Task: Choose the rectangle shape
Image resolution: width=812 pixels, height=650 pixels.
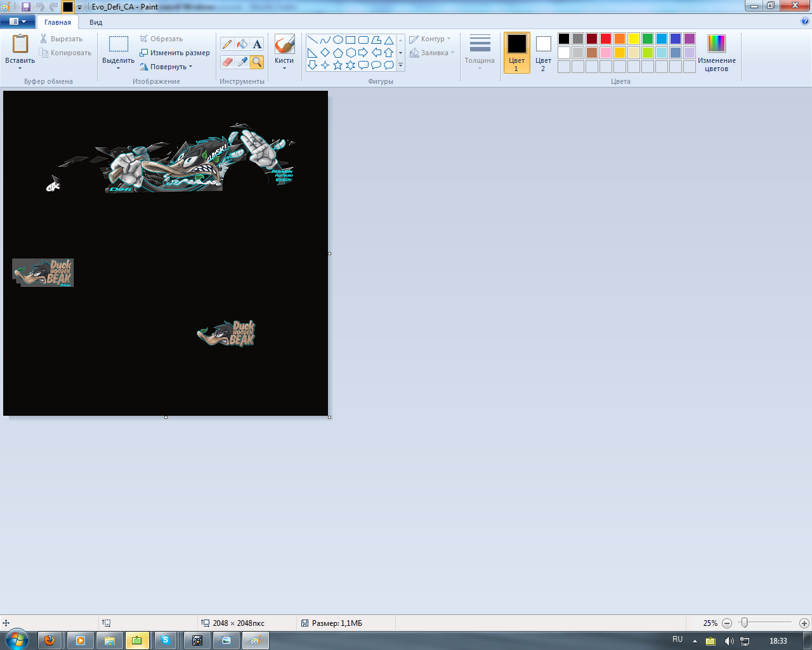Action: tap(350, 40)
